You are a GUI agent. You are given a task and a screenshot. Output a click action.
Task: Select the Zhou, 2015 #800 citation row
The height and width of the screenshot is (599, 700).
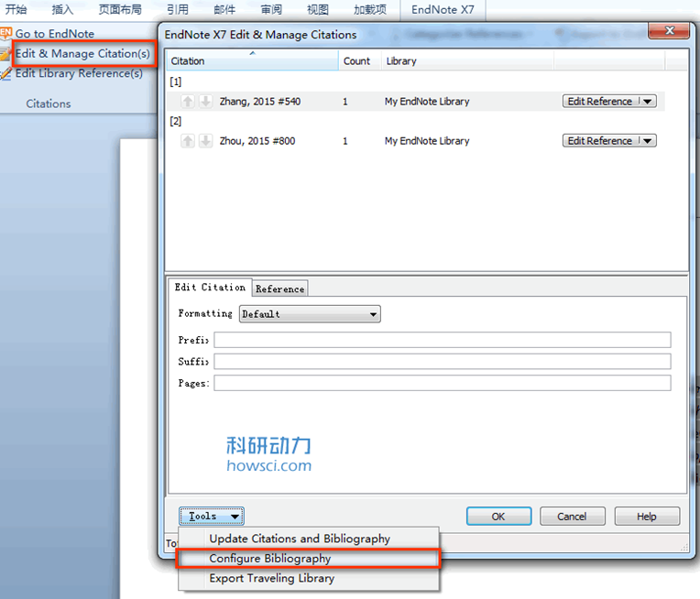(x=416, y=141)
